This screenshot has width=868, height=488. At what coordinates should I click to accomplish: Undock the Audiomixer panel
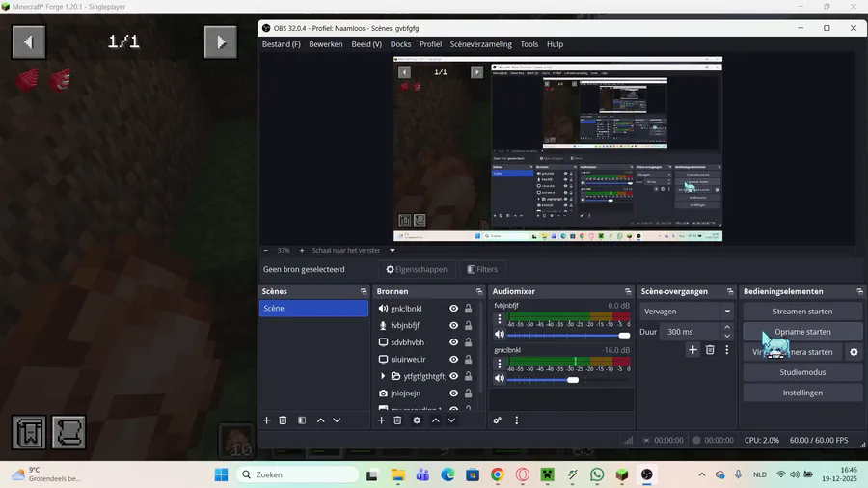(628, 291)
